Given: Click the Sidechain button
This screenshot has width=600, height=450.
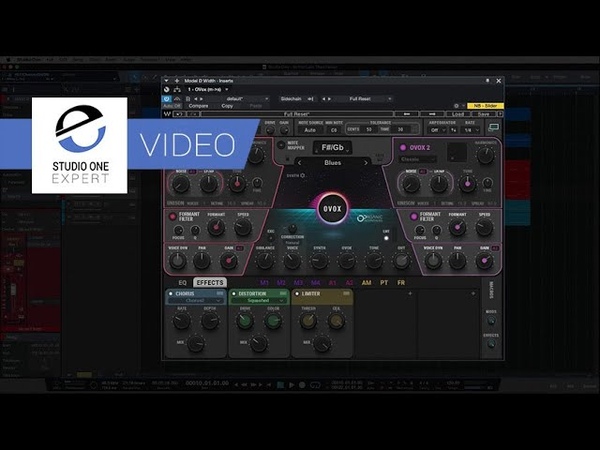Looking at the screenshot, I should (291, 99).
